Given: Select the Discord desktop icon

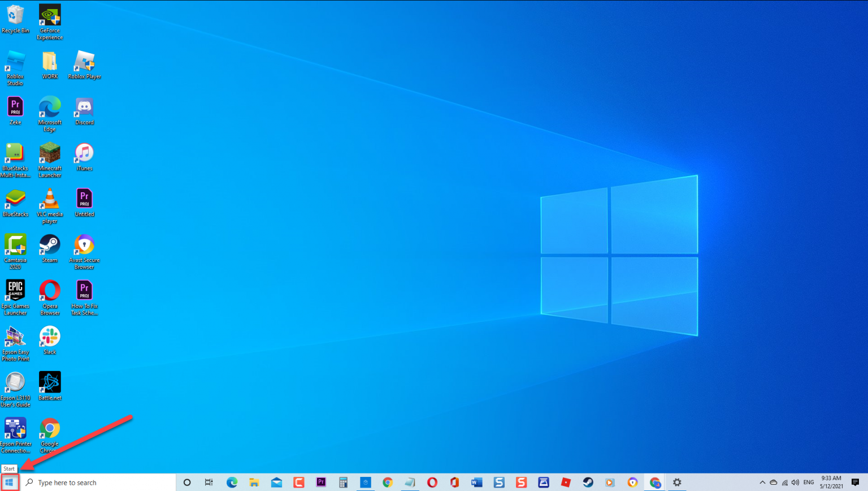Looking at the screenshot, I should [84, 111].
